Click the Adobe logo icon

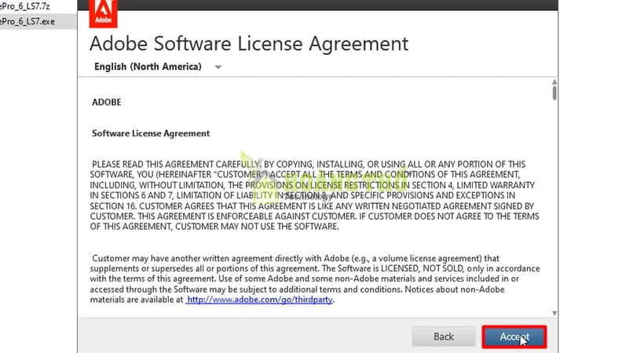(103, 11)
